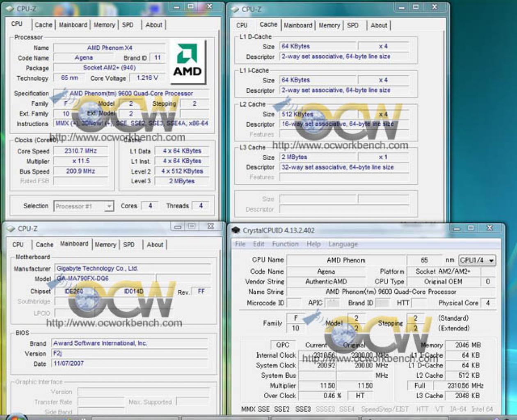
Task: Click the HT button beside Over Clock
Action: pos(360,396)
